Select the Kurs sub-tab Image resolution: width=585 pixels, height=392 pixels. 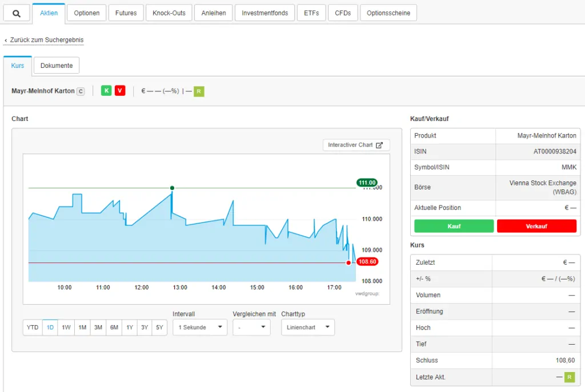pyautogui.click(x=18, y=66)
